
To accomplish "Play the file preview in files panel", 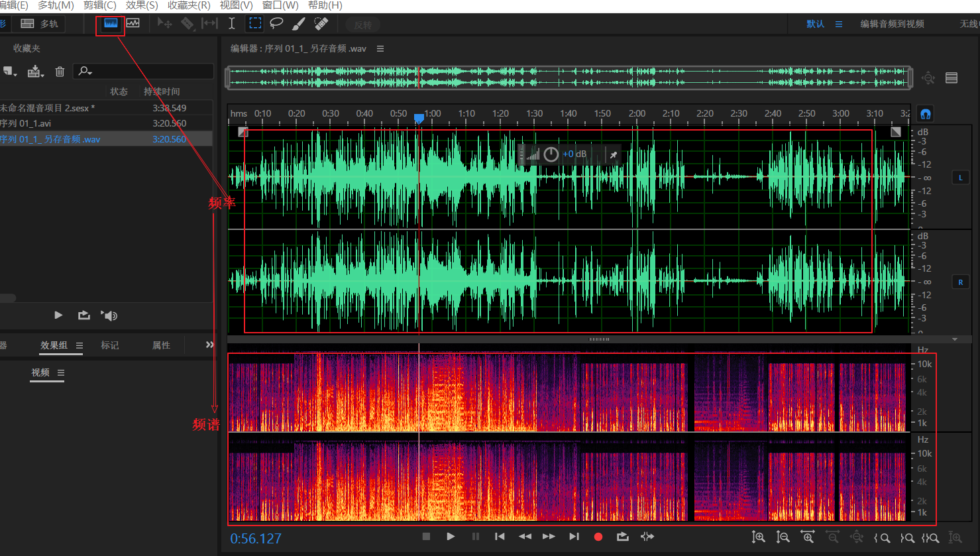I will (58, 315).
